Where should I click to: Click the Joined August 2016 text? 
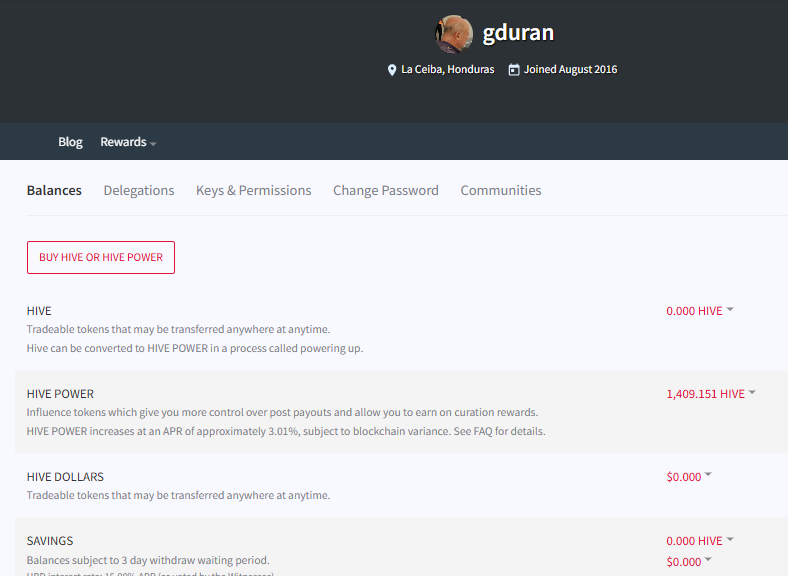coord(570,69)
